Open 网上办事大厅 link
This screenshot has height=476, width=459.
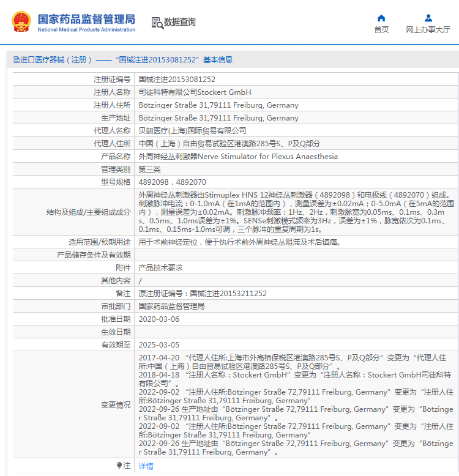tap(428, 30)
